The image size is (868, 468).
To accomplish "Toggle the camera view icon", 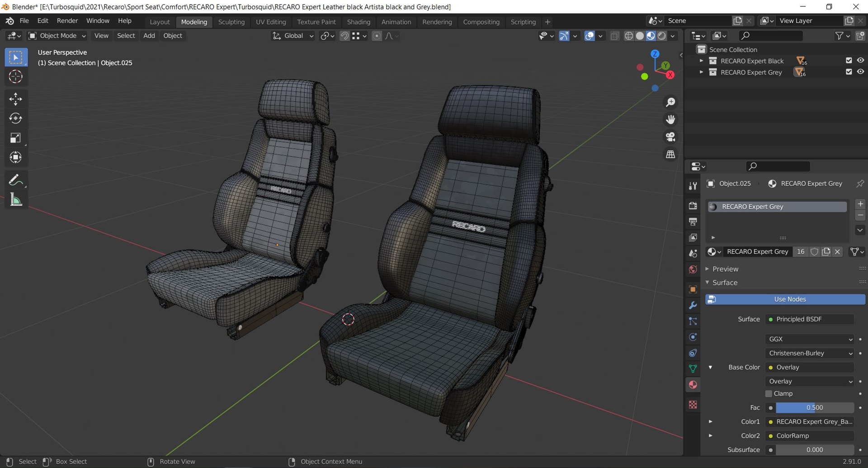I will tap(670, 137).
